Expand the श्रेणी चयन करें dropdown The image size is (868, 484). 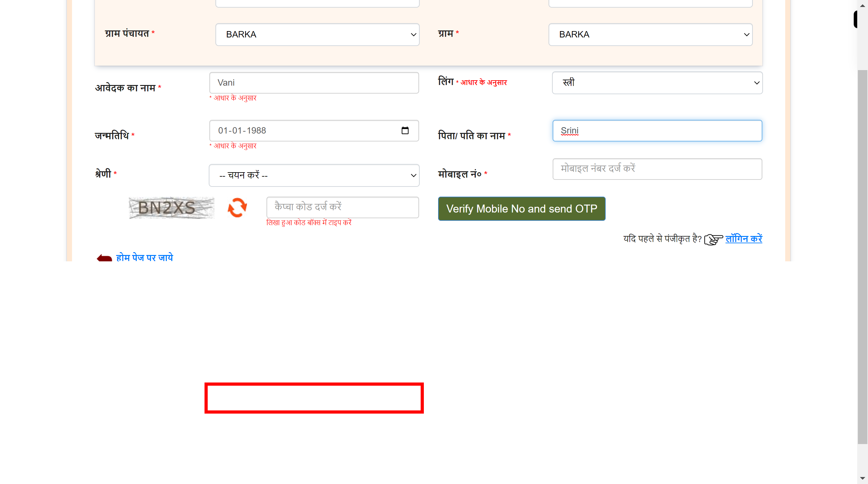click(314, 175)
